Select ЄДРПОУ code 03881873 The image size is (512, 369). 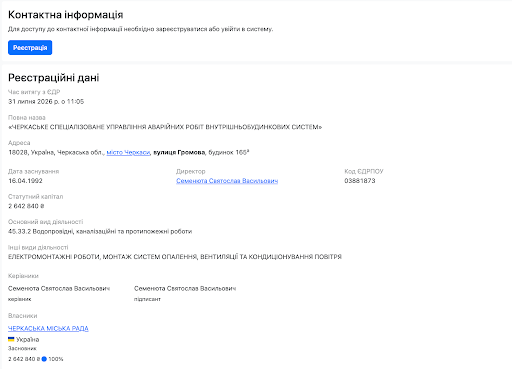coord(360,181)
